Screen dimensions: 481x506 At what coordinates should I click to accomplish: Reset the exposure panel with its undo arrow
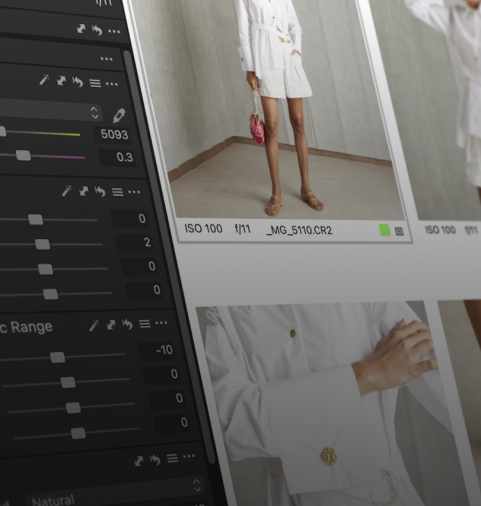(100, 192)
